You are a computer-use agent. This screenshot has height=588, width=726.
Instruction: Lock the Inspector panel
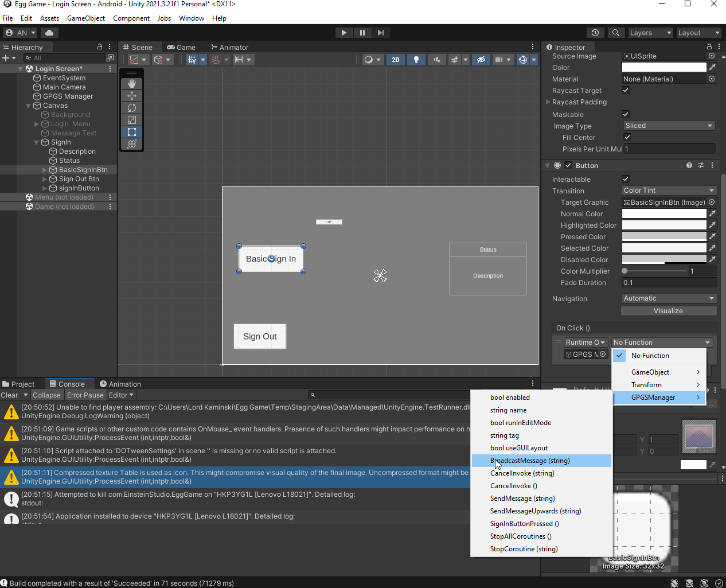709,47
